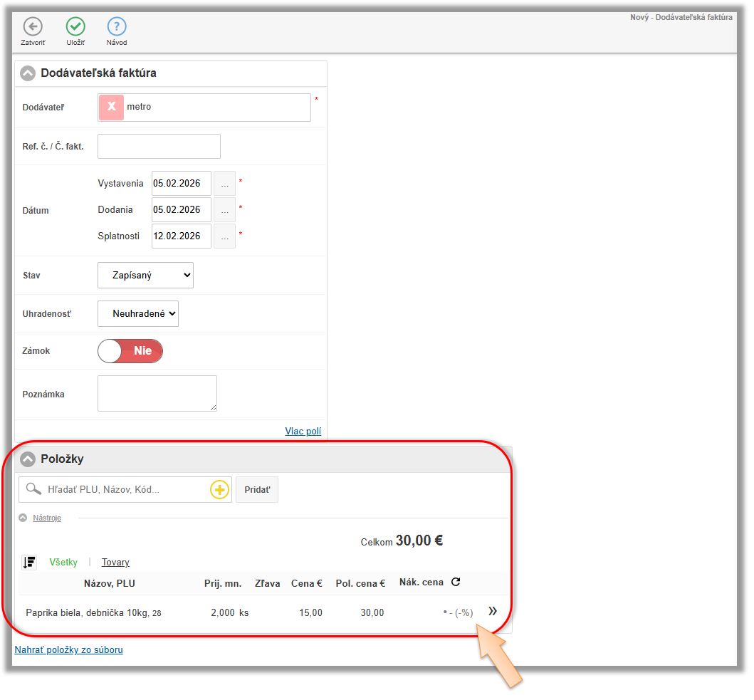Toggle the Zámok switch set to Nie
The image size is (754, 700).
click(130, 351)
